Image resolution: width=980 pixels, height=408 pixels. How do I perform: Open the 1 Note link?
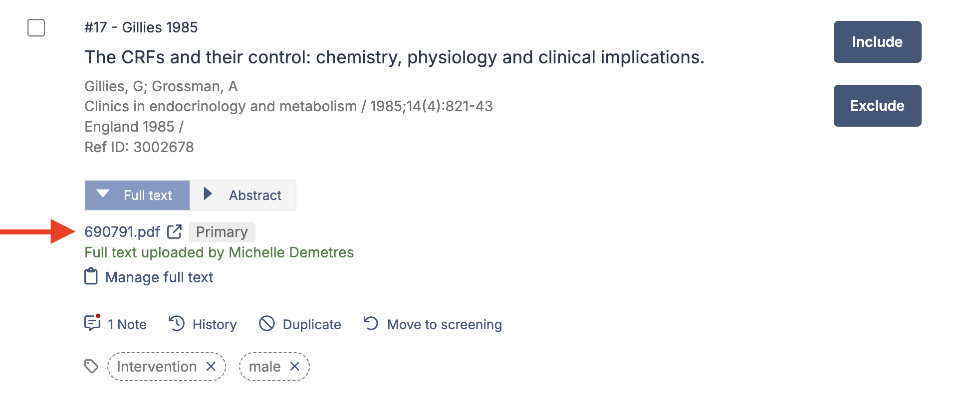(x=127, y=325)
